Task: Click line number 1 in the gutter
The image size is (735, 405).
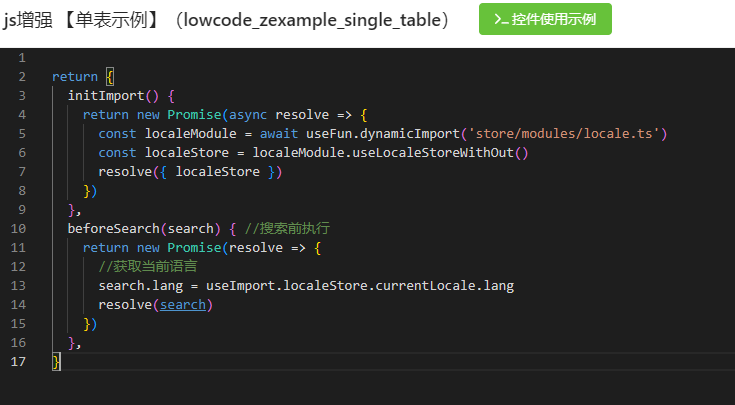Action: (22, 58)
